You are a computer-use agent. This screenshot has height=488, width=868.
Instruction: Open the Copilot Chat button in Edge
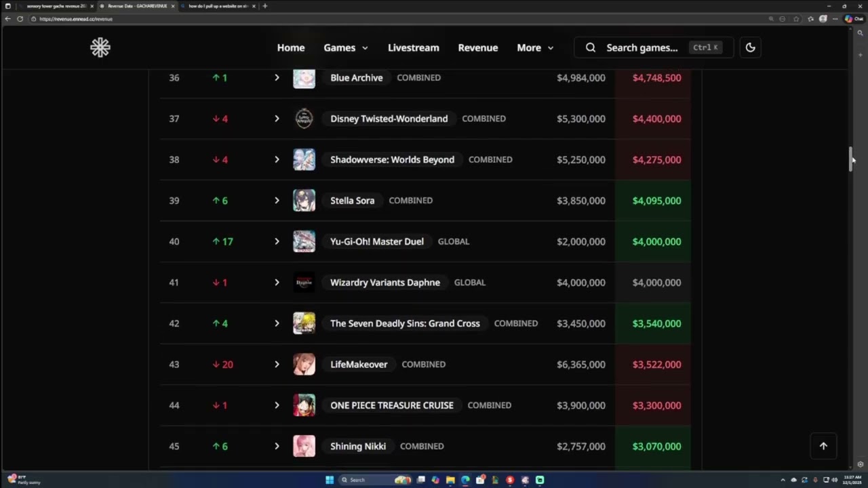coord(853,19)
